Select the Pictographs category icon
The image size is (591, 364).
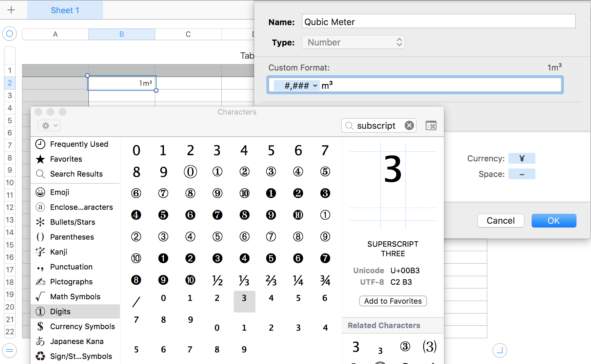[40, 282]
